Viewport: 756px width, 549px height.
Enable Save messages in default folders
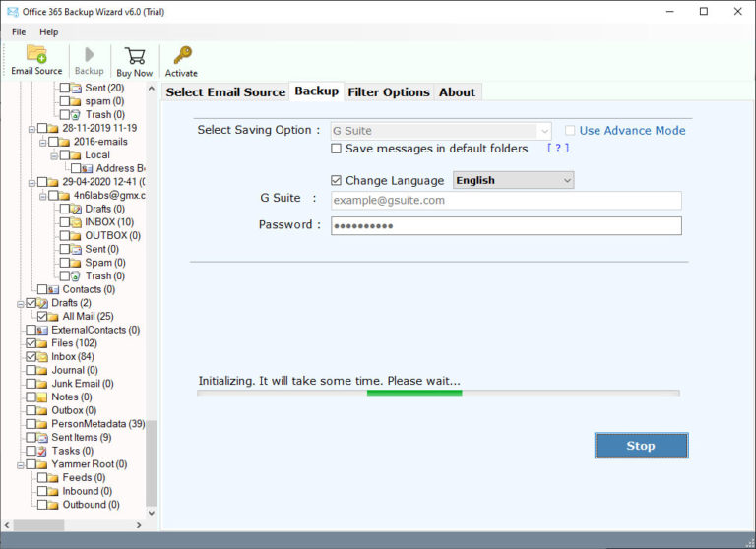(336, 149)
